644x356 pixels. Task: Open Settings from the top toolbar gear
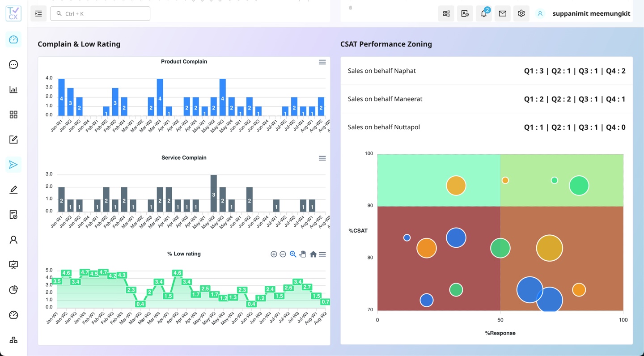[521, 13]
